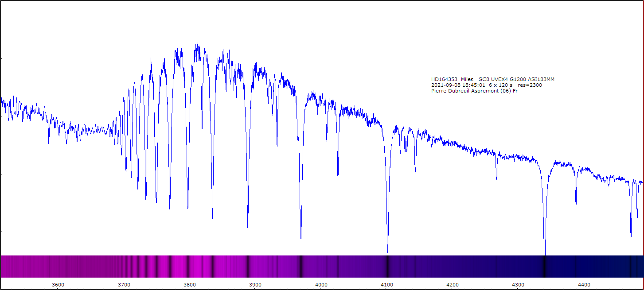The image size is (644, 290).
Task: Click the Pierre Dubreuil Aspremont author text
Action: tap(474, 91)
